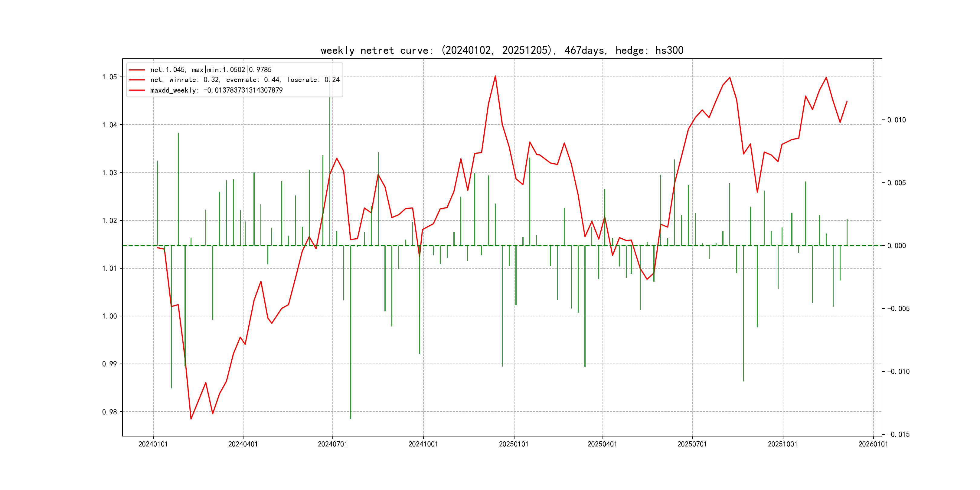Click the 20250401 x-axis label
980x490 pixels.
click(602, 444)
